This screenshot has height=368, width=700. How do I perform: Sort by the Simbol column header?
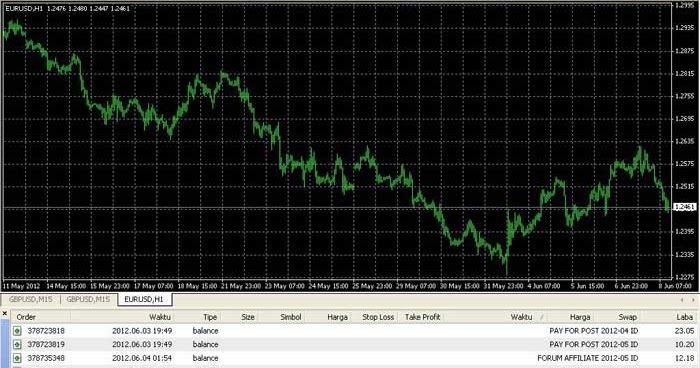coord(291,317)
